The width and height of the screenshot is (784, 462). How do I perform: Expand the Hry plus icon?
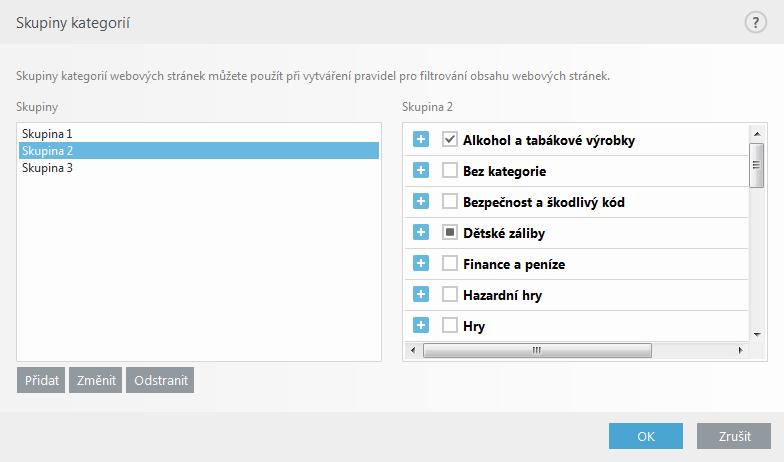420,326
